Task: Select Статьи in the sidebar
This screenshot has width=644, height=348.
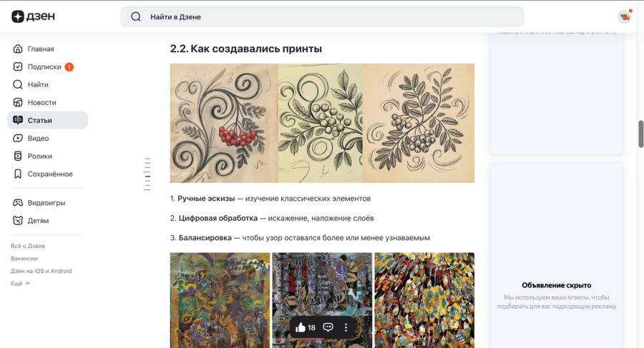Action: click(x=47, y=120)
